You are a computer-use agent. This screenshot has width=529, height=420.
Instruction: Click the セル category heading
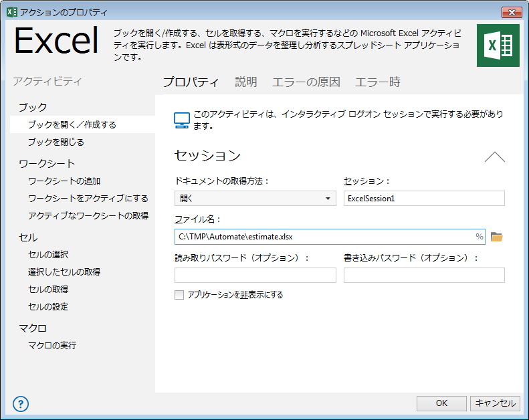click(28, 237)
